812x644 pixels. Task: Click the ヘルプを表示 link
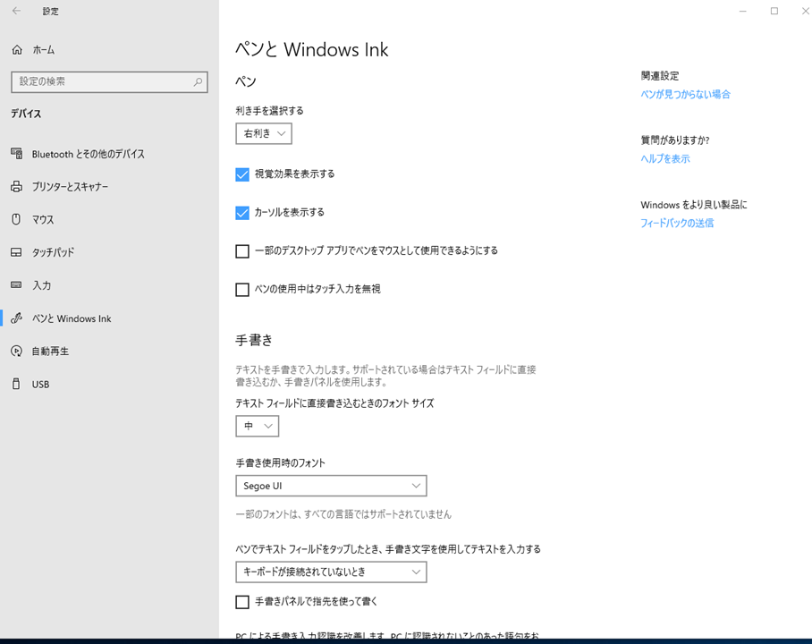665,158
